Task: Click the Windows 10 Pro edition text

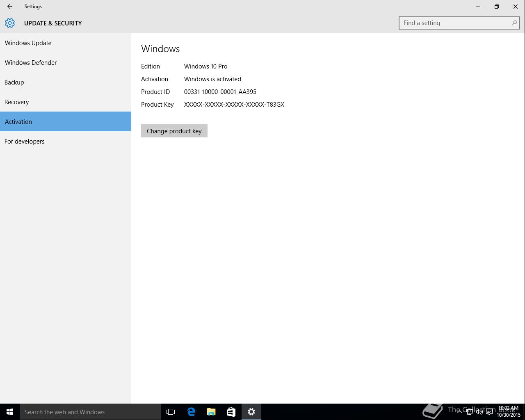Action: click(205, 66)
